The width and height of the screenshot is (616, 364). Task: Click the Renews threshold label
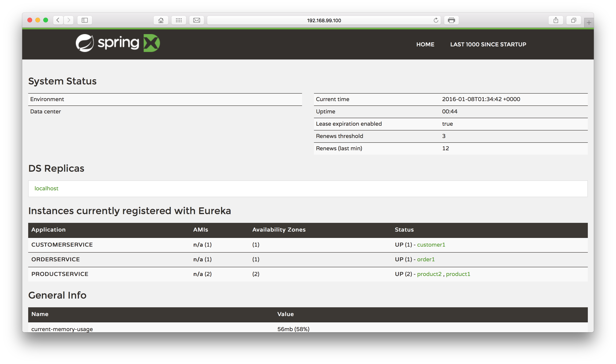[339, 136]
